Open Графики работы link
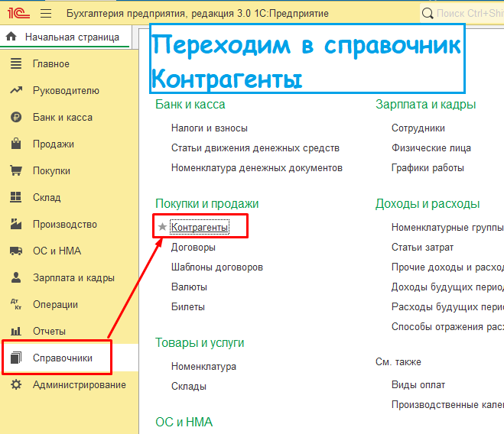Image resolution: width=504 pixels, height=434 pixels. click(x=428, y=168)
